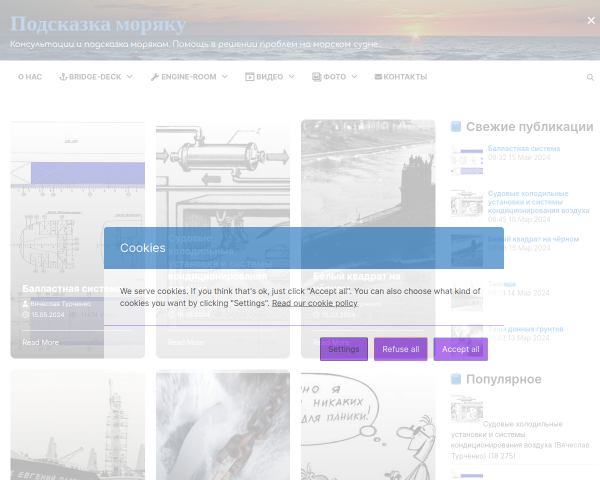Viewport: 600px width, 480px height.
Task: Open the search magnifier icon
Action: [590, 77]
